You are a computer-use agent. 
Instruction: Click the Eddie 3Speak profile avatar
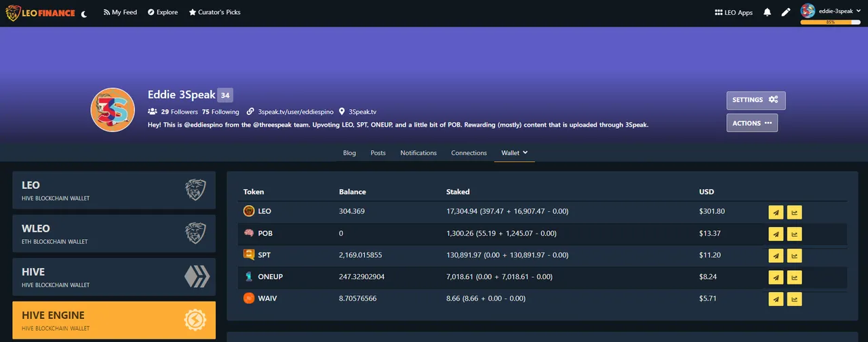[x=113, y=110]
